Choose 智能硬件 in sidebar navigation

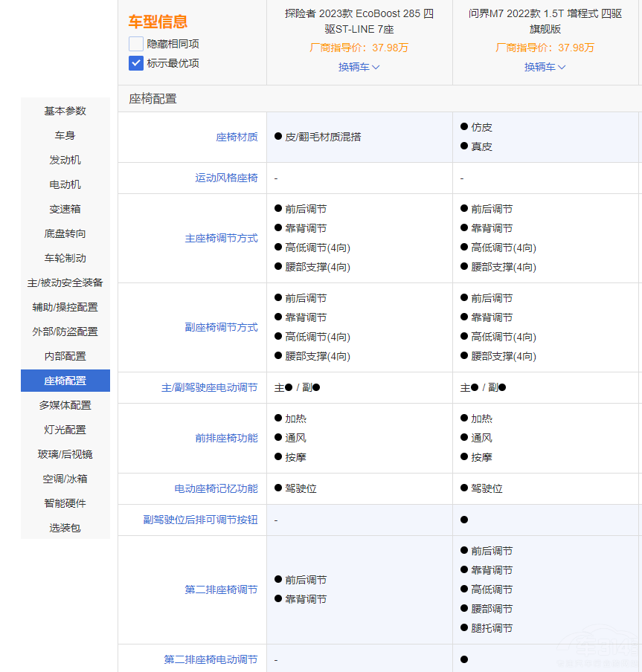(65, 503)
